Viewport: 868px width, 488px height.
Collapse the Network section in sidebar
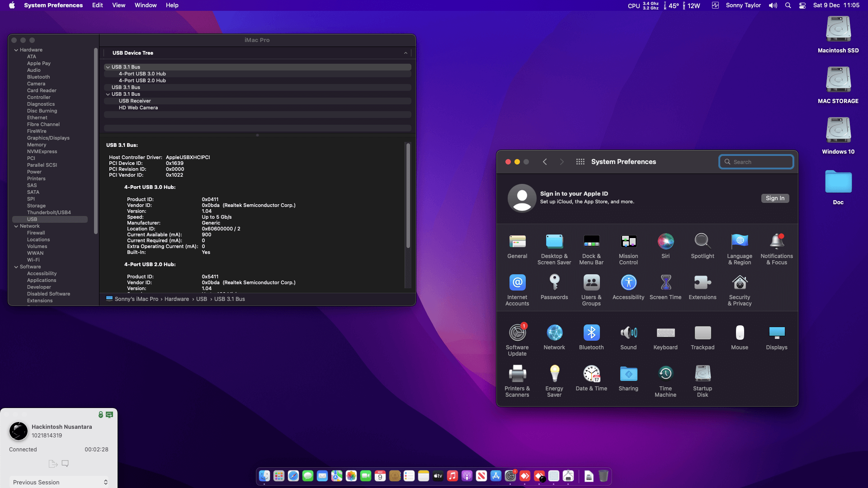[x=16, y=226]
